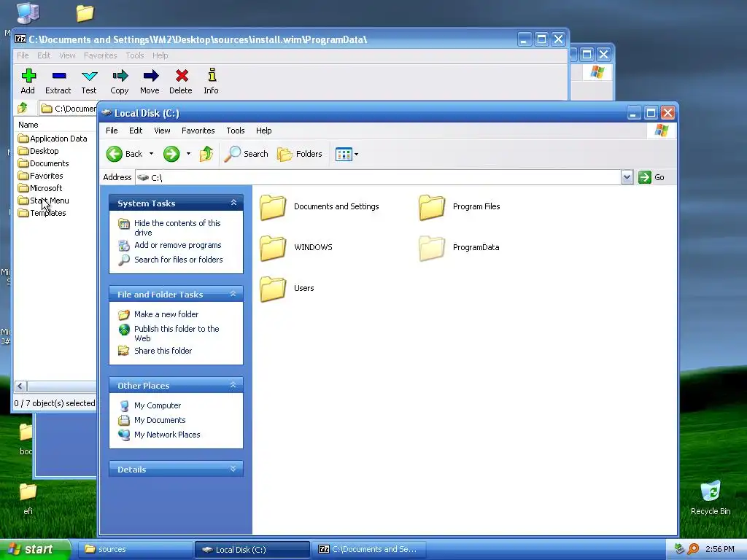Open My Computer from Other Places

pyautogui.click(x=158, y=405)
